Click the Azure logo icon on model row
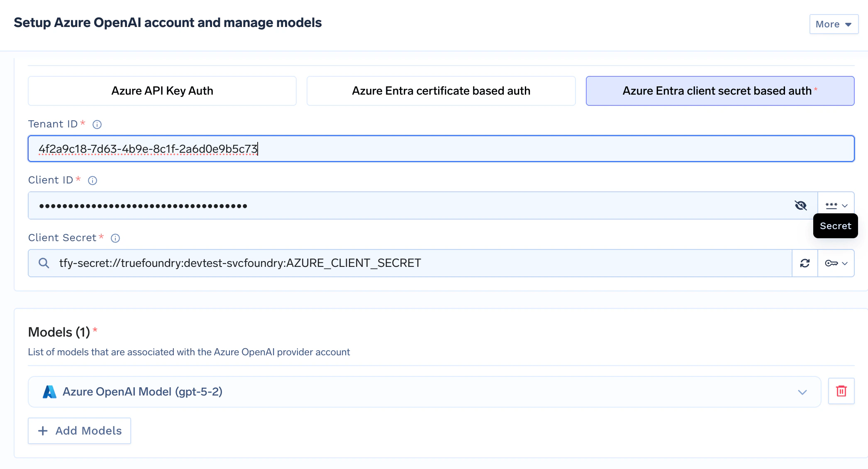The height and width of the screenshot is (469, 868). point(49,392)
